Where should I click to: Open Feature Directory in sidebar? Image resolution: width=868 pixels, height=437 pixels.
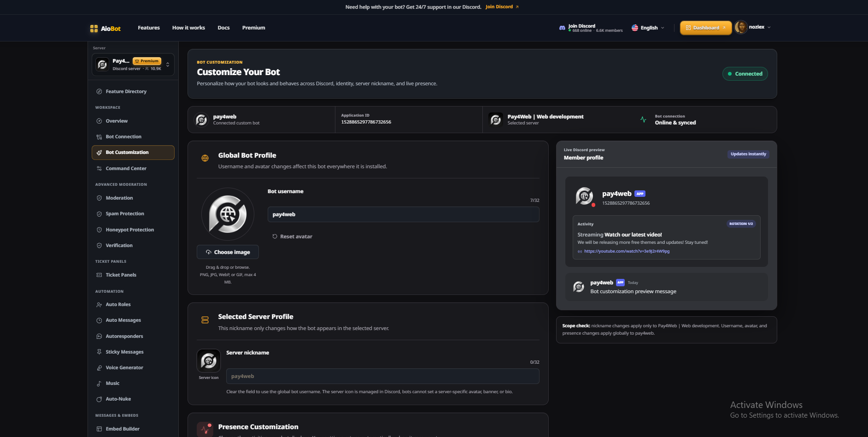(x=133, y=92)
